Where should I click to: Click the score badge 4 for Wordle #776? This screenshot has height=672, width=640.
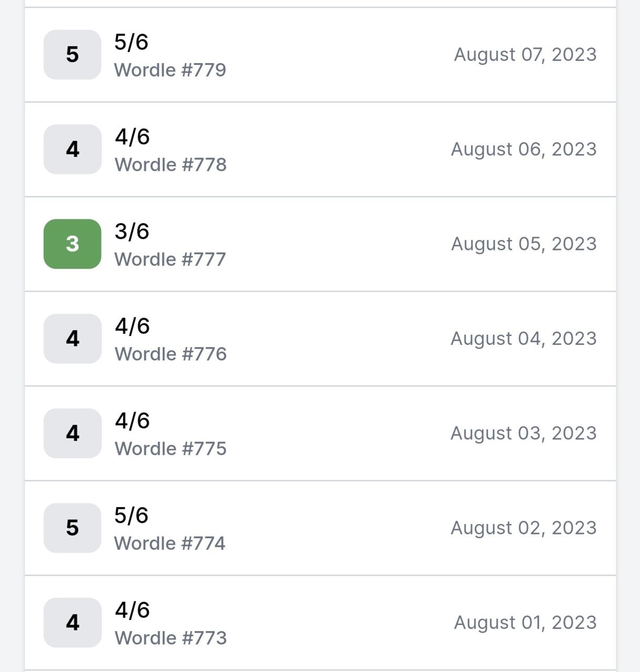tap(72, 339)
